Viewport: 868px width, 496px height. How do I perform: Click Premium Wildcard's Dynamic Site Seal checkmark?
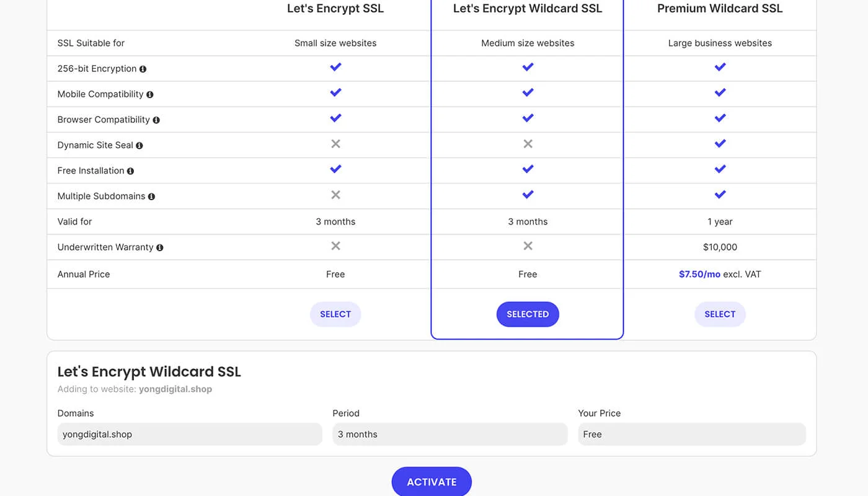click(720, 143)
